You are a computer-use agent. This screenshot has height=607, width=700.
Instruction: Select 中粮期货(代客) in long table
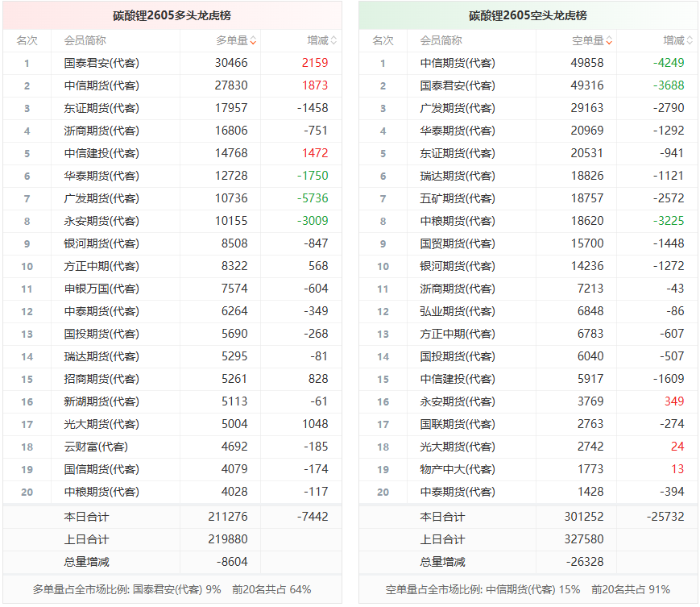tap(101, 492)
